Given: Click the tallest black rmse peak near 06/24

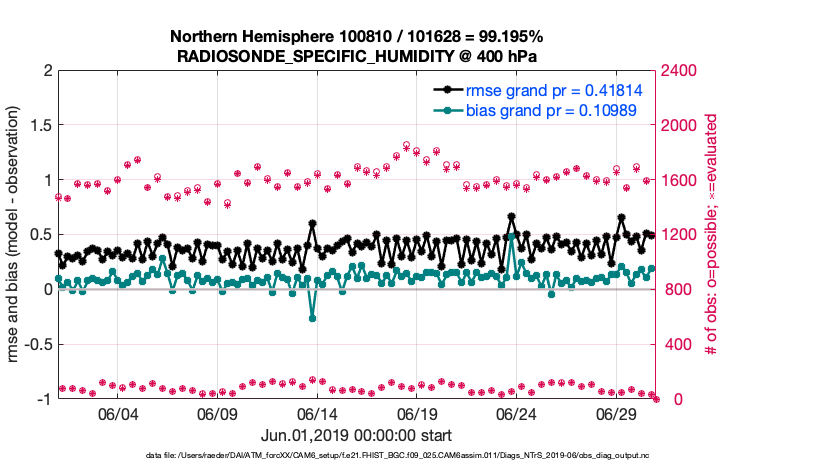Looking at the screenshot, I should (511, 216).
